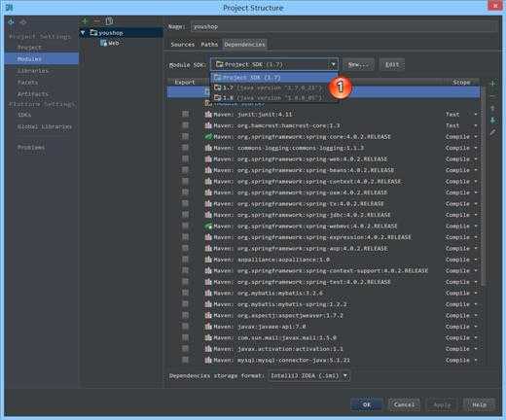506x420 pixels.
Task: Click the edit dependency pencil icon
Action: click(492, 132)
